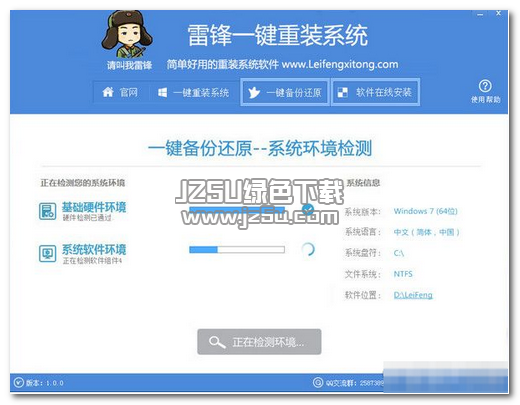Click the 版本: 1.0.0 status text

[45, 383]
